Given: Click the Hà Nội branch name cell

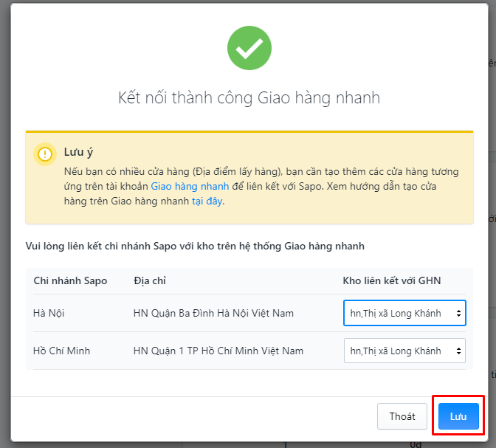Looking at the screenshot, I should coord(49,313).
